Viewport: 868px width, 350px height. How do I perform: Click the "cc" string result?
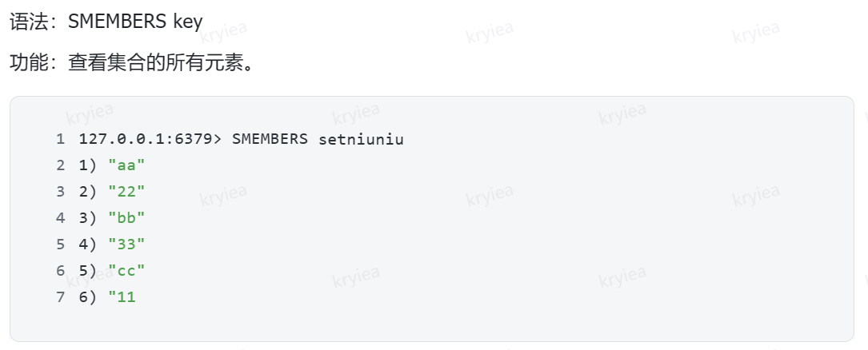pos(126,271)
